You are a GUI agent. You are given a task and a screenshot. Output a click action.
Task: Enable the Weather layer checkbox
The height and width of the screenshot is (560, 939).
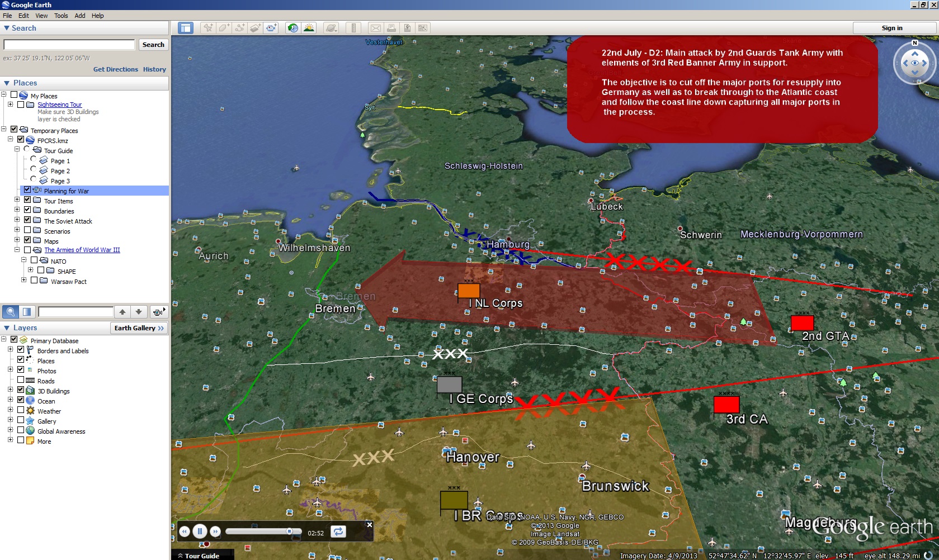pos(21,410)
